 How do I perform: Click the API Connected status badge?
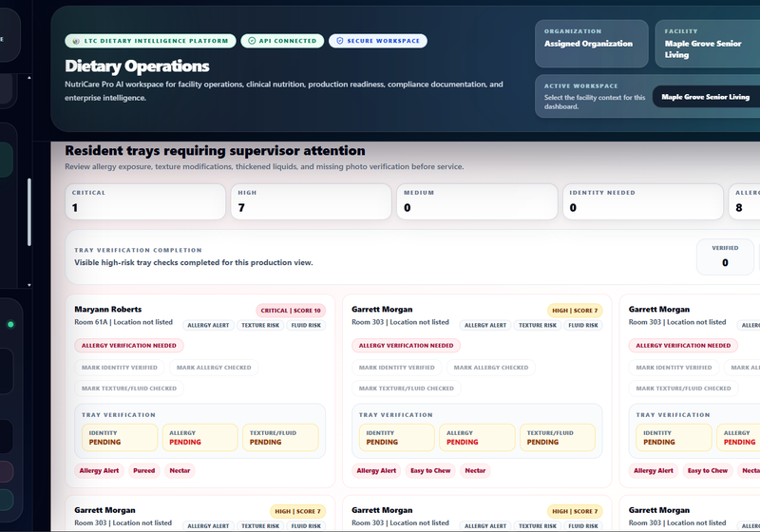[x=282, y=41]
